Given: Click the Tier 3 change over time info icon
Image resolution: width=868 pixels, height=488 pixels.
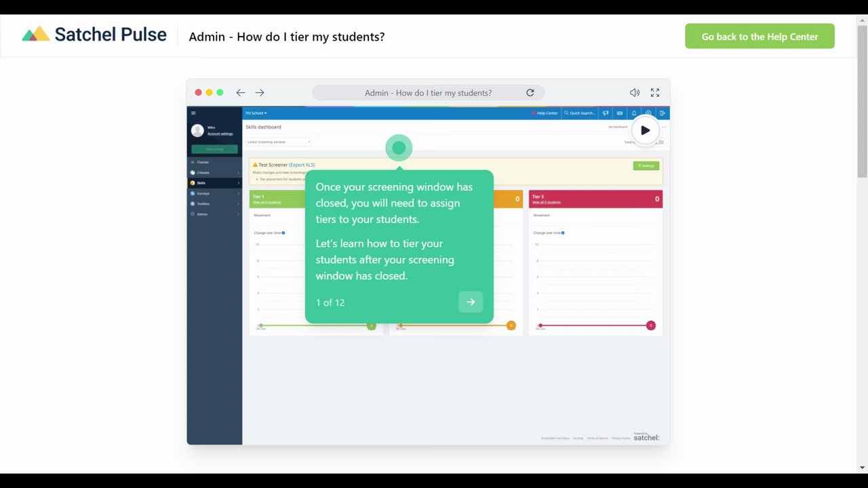Looking at the screenshot, I should [x=563, y=232].
